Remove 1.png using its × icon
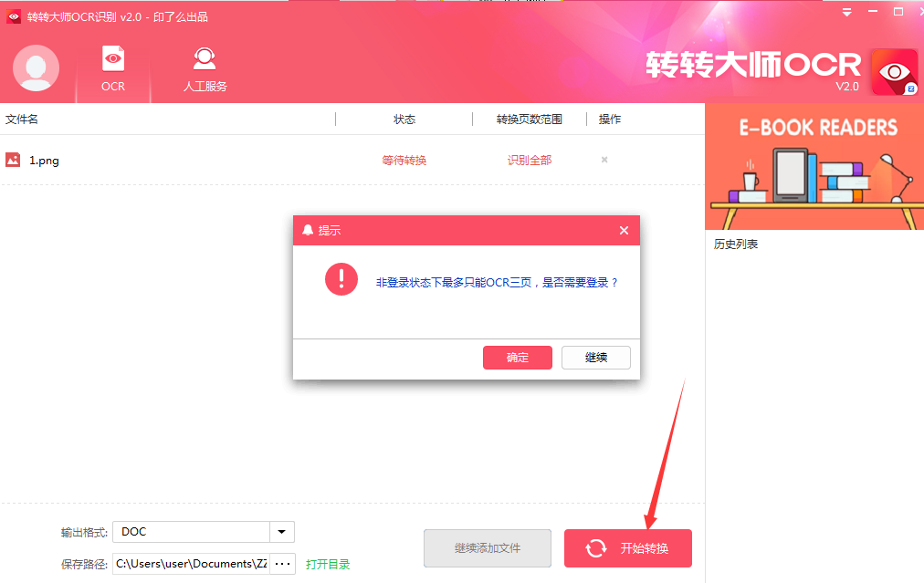The height and width of the screenshot is (583, 924). [x=604, y=160]
